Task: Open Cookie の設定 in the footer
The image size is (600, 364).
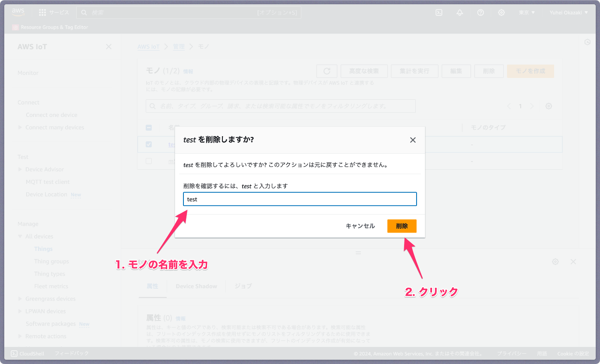Action: (x=573, y=354)
